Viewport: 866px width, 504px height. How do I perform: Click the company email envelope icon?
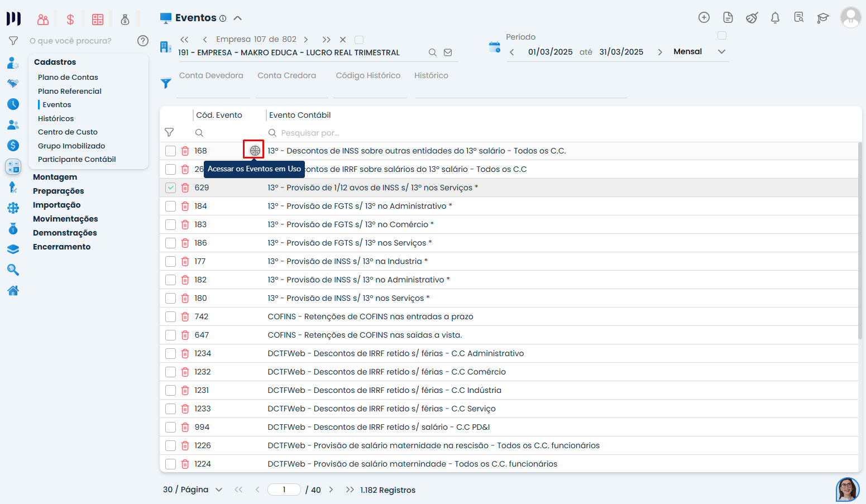pyautogui.click(x=448, y=52)
